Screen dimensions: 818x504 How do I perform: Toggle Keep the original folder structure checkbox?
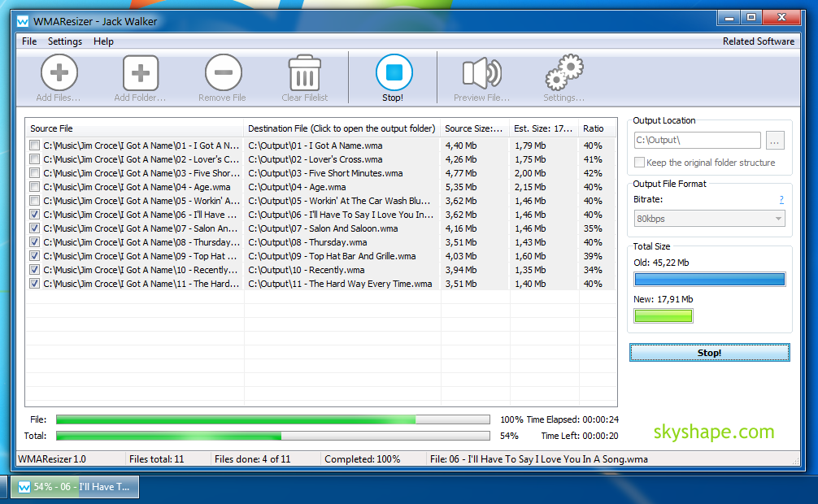(640, 163)
